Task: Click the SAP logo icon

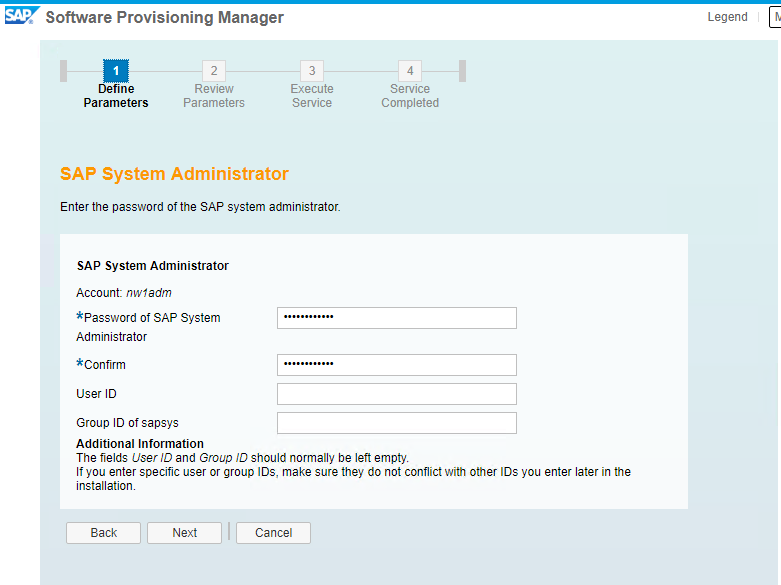Action: point(21,15)
